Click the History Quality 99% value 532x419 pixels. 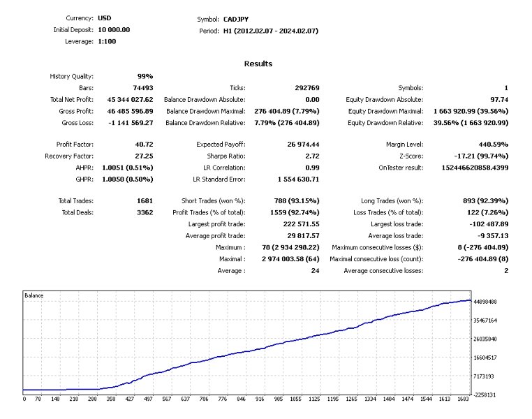(145, 76)
